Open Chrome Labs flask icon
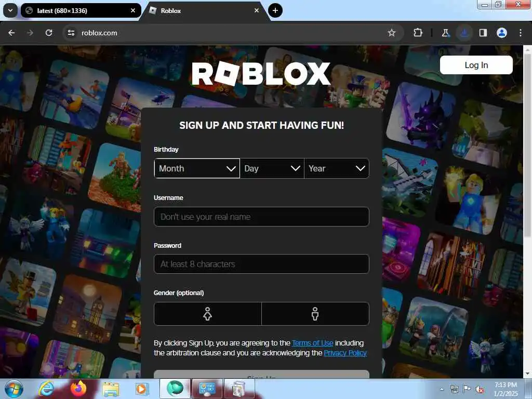 [x=445, y=33]
